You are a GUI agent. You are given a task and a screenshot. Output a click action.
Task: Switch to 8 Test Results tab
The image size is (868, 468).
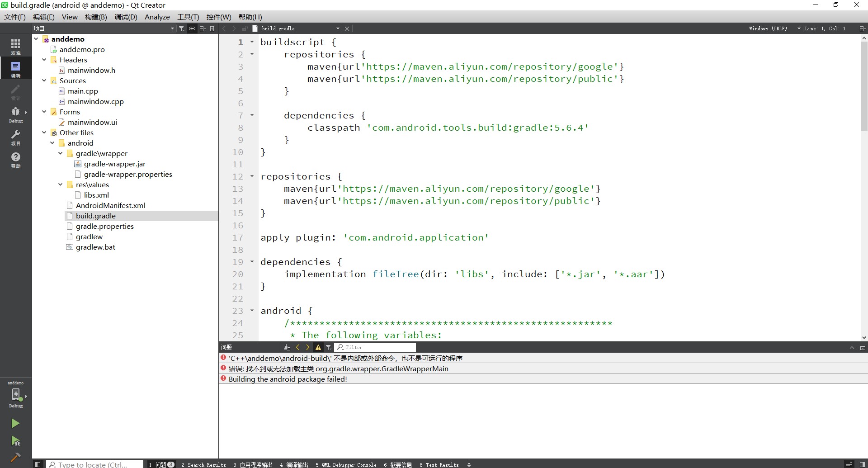coord(439,464)
